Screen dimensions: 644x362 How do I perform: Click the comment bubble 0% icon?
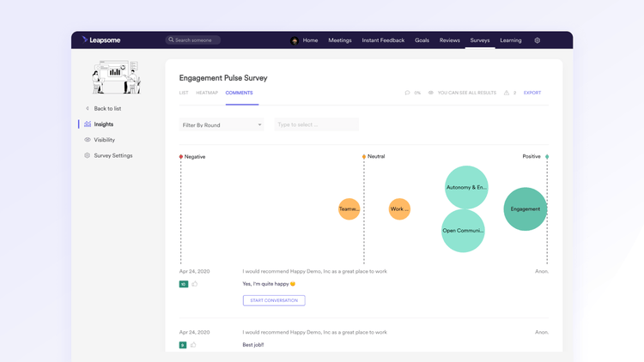coord(407,93)
